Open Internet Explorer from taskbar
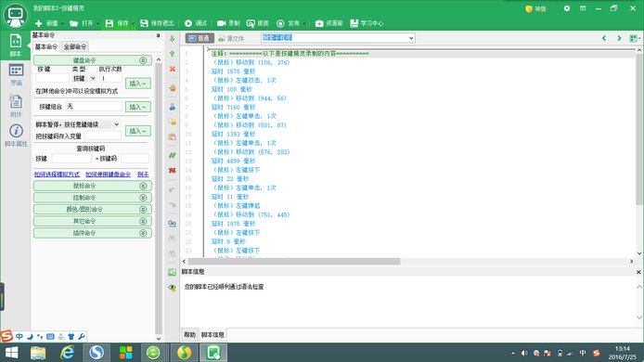 coord(68,353)
